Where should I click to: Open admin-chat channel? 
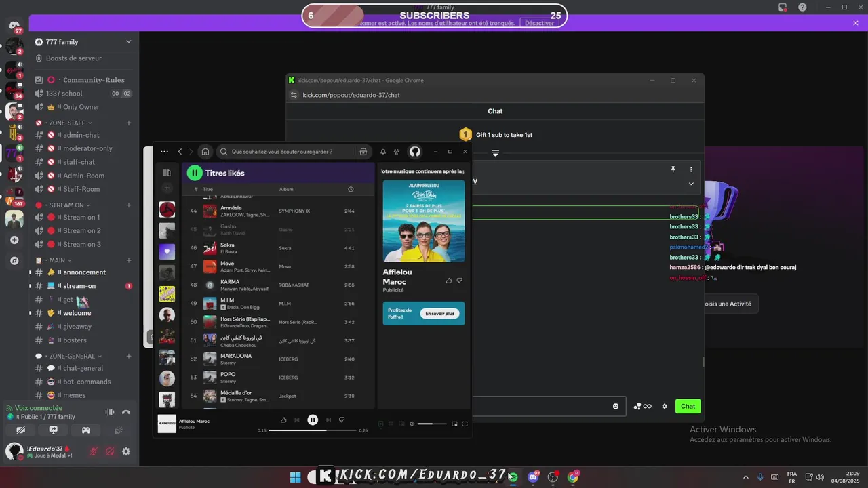tap(83, 135)
